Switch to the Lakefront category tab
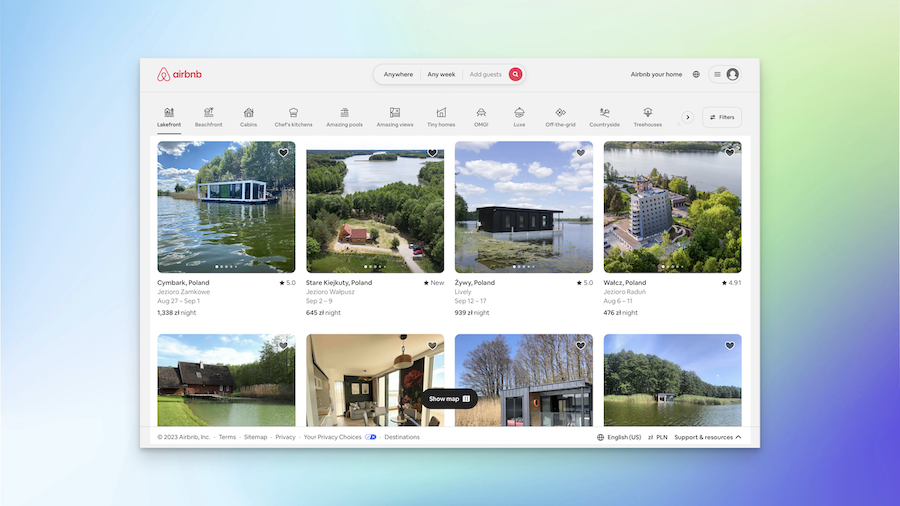900x506 pixels. (x=169, y=117)
